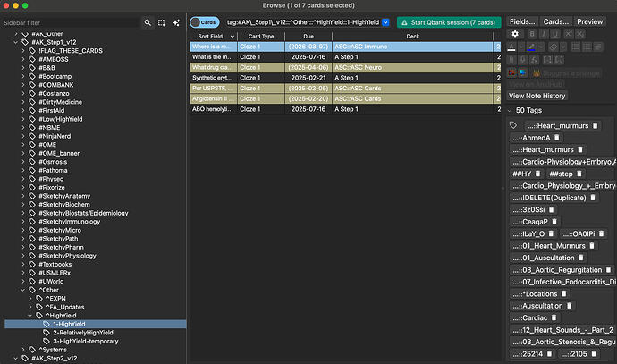The width and height of the screenshot is (617, 364).
Task: Insert an unordered bullet list
Action: click(x=576, y=47)
